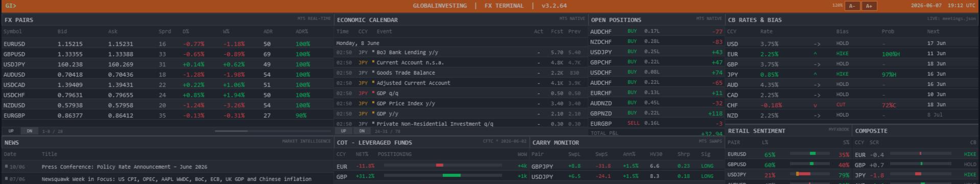Viewport: 980px width, 184px height.
Task: Click the EUR composite score bar
Action: (920, 154)
